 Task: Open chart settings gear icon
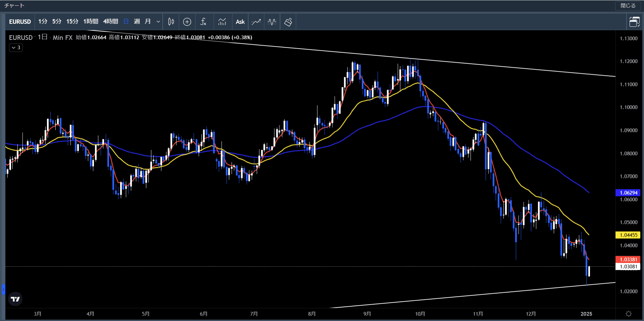point(629,314)
